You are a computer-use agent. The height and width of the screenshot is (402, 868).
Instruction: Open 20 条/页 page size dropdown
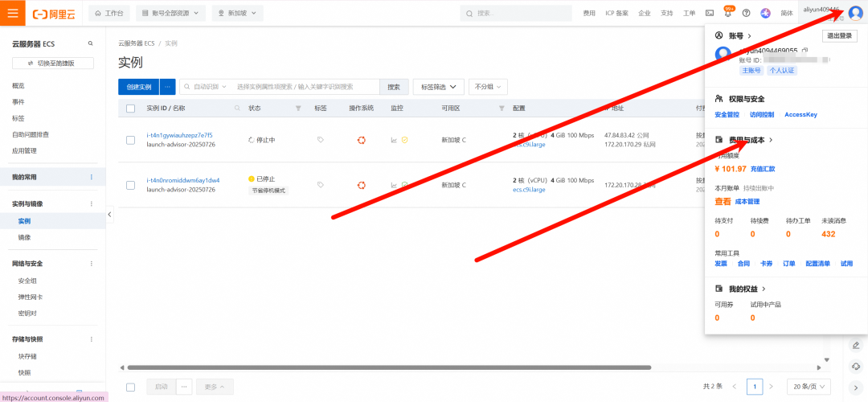(809, 387)
